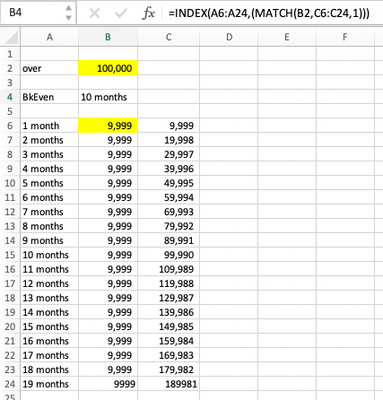Click the '1 month' cell
The height and width of the screenshot is (400, 383).
click(x=50, y=126)
